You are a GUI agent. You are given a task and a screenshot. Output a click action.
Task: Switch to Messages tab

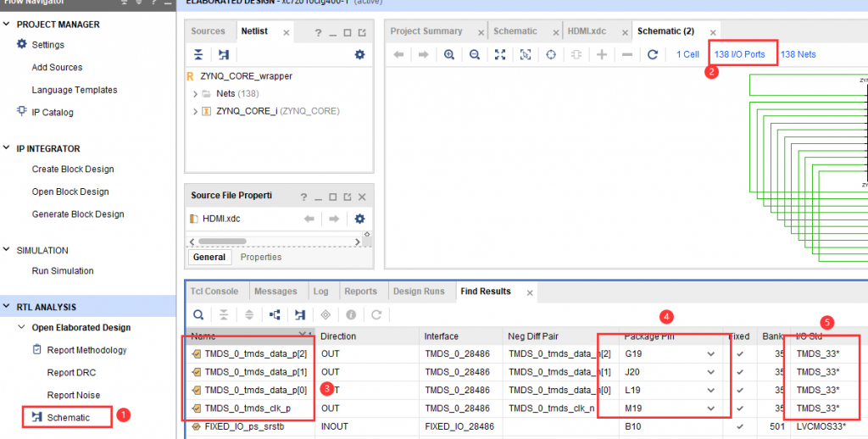[x=275, y=292]
